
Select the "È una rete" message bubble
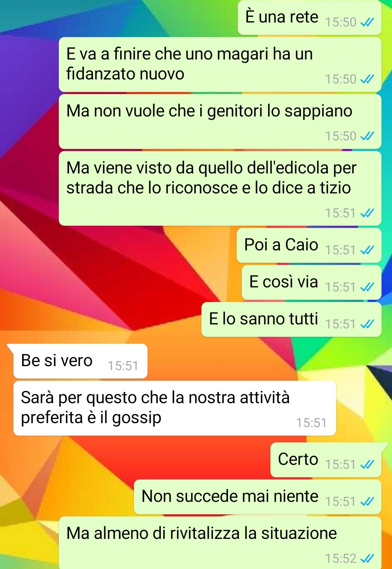(310, 18)
